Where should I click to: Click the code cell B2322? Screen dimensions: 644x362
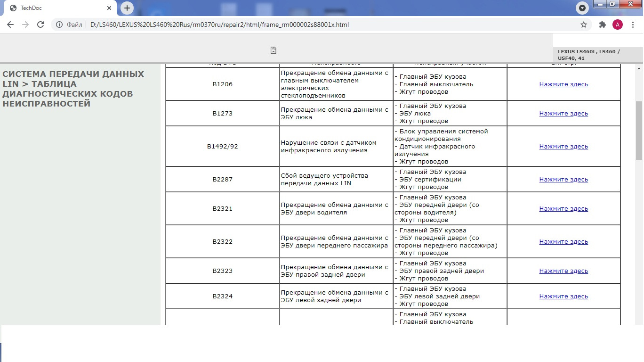223,242
